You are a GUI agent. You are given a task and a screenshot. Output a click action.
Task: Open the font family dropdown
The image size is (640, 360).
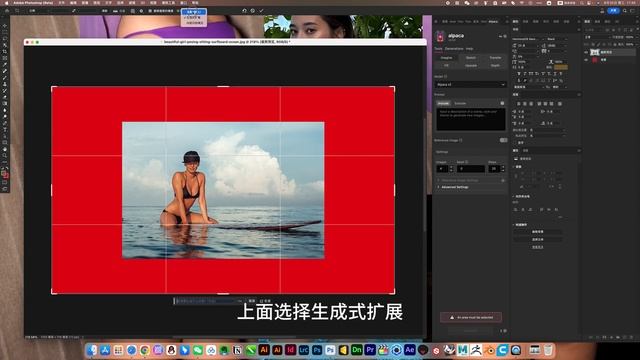(x=527, y=39)
